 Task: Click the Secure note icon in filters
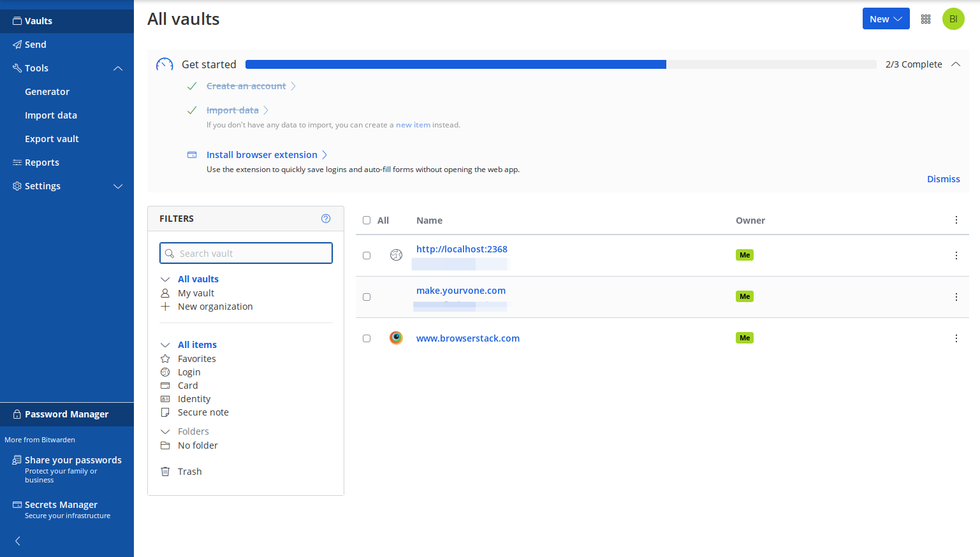click(165, 412)
